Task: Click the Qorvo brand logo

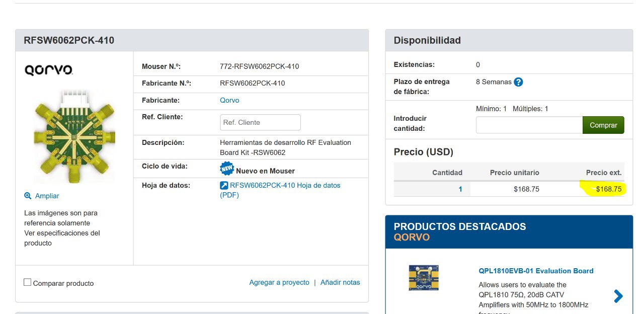Action: [48, 70]
